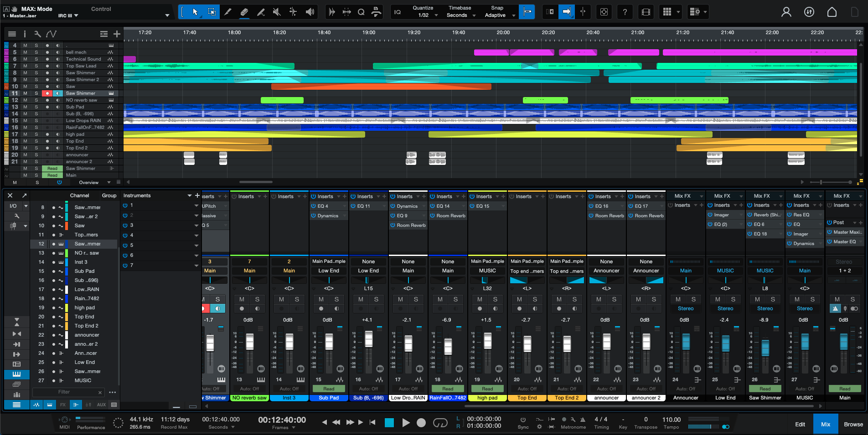Disable the EQ 4 insert power button
Viewport: 868px width, 435px height.
point(314,206)
